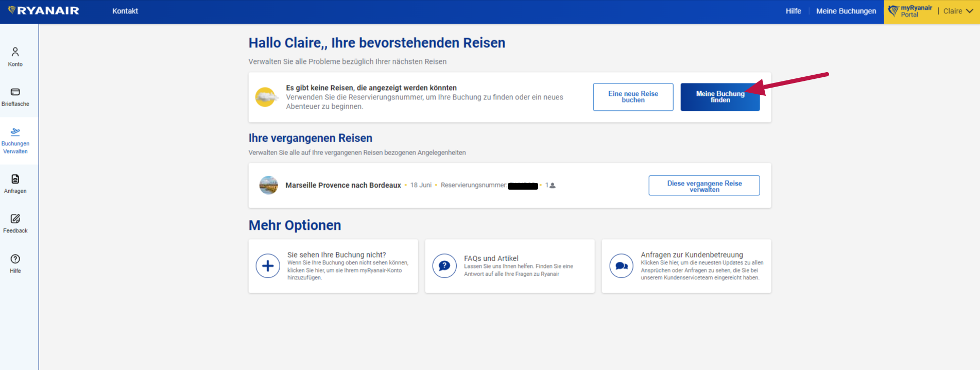The width and height of the screenshot is (980, 370).
Task: Click the FAQ question bubble icon
Action: click(x=444, y=266)
